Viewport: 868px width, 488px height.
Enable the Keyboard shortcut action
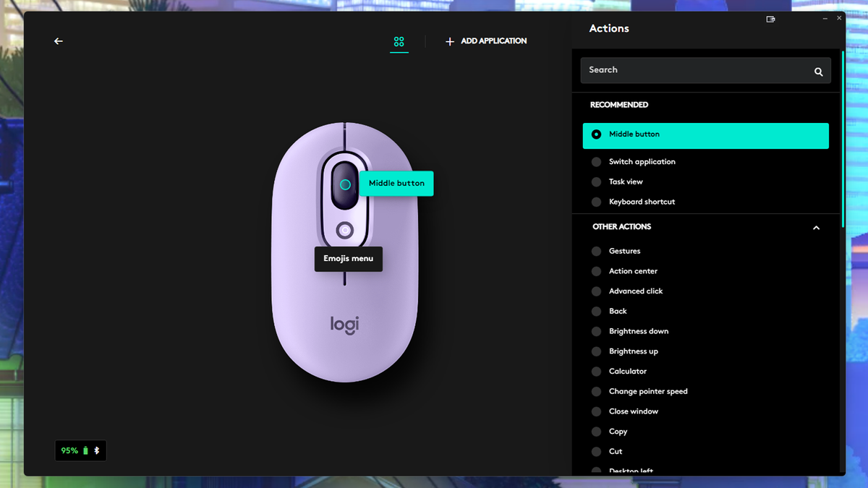coord(642,202)
